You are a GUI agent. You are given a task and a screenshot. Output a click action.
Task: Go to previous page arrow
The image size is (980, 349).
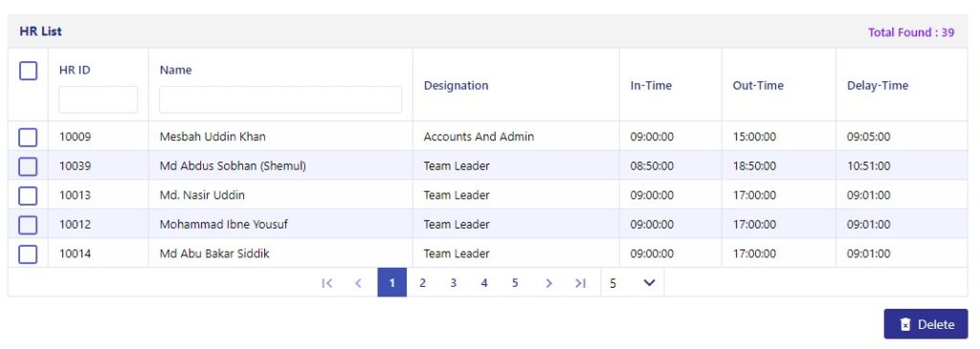pyautogui.click(x=358, y=283)
